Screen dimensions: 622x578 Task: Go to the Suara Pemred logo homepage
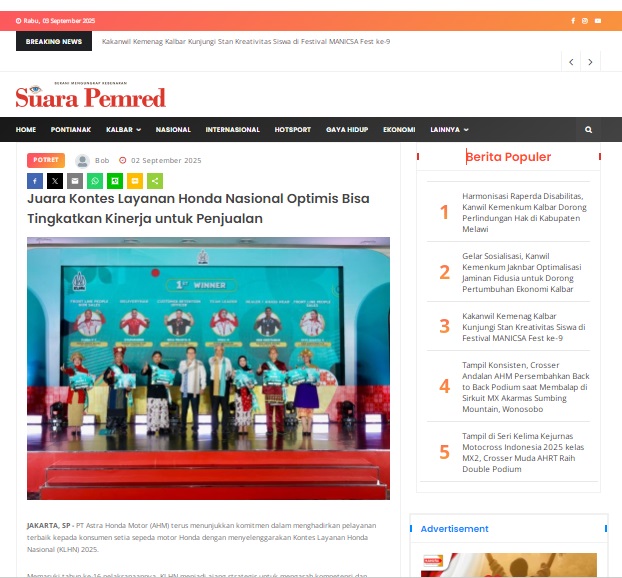[90, 95]
